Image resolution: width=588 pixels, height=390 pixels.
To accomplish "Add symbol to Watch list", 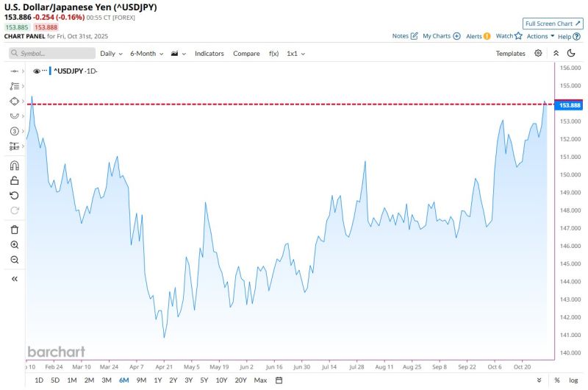I will [509, 36].
